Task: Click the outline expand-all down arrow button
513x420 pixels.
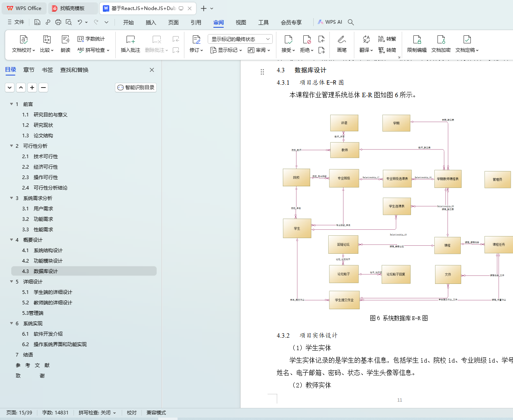Action: 10,88
